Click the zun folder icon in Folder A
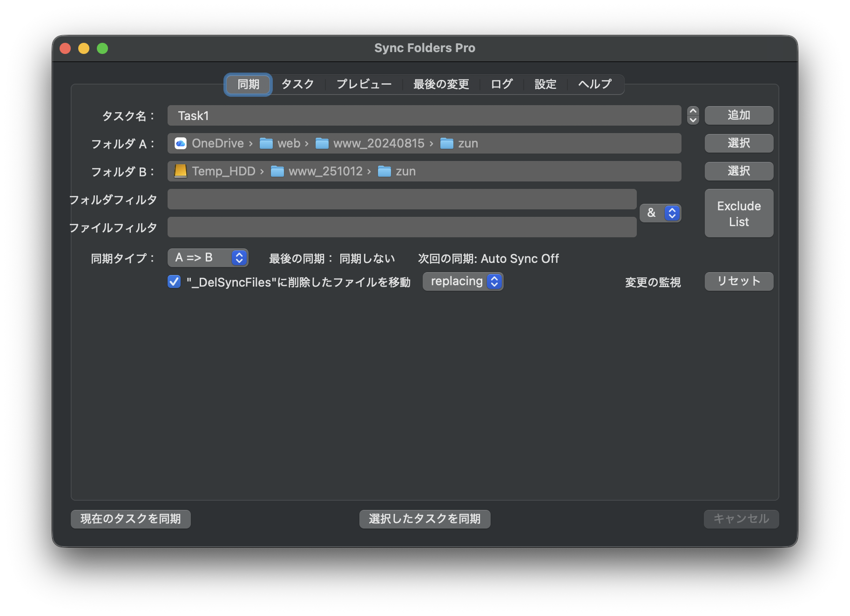Screen dimensions: 850x616 447,143
